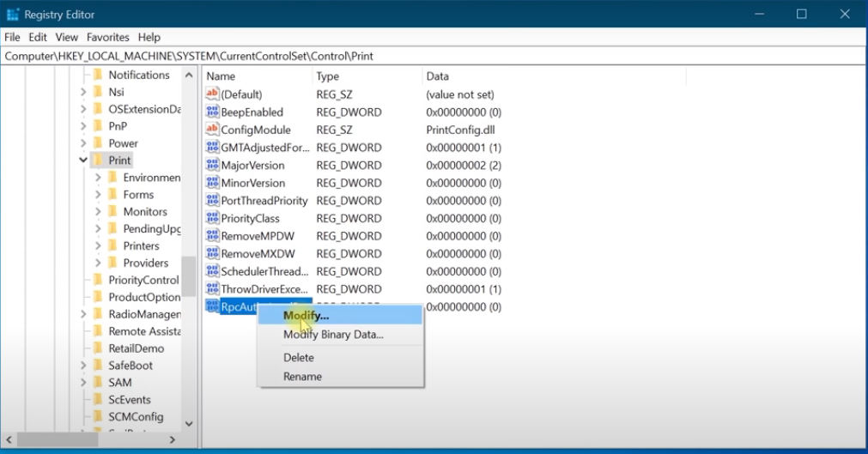Expand the PnP key

83,126
